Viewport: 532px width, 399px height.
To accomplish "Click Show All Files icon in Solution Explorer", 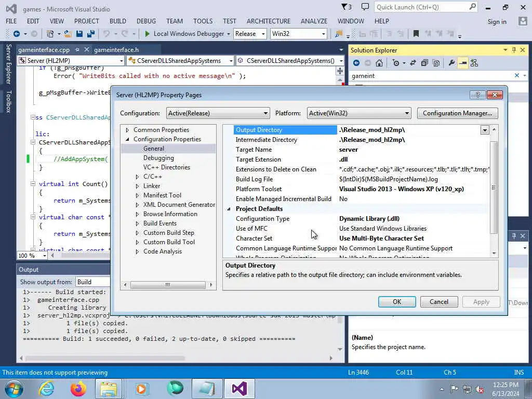I will coord(436,63).
